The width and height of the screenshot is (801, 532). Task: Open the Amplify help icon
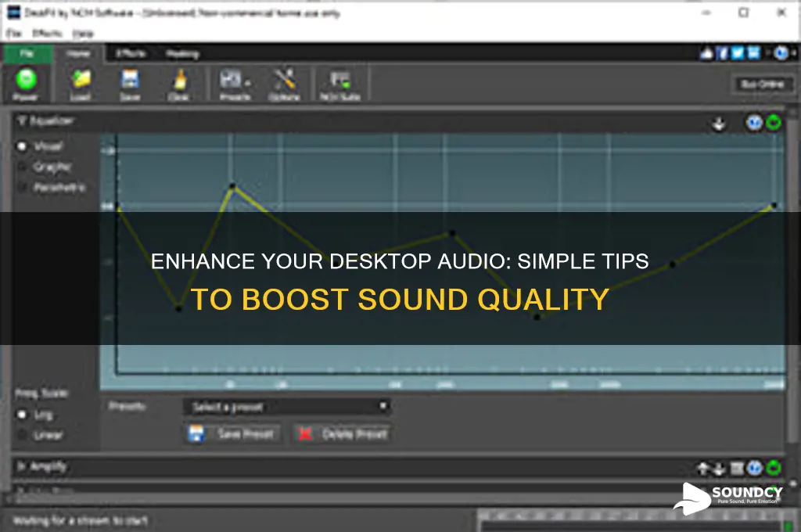(755, 468)
